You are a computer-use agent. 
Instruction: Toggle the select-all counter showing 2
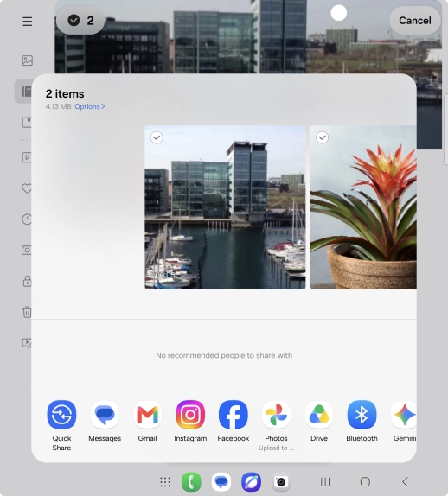80,21
